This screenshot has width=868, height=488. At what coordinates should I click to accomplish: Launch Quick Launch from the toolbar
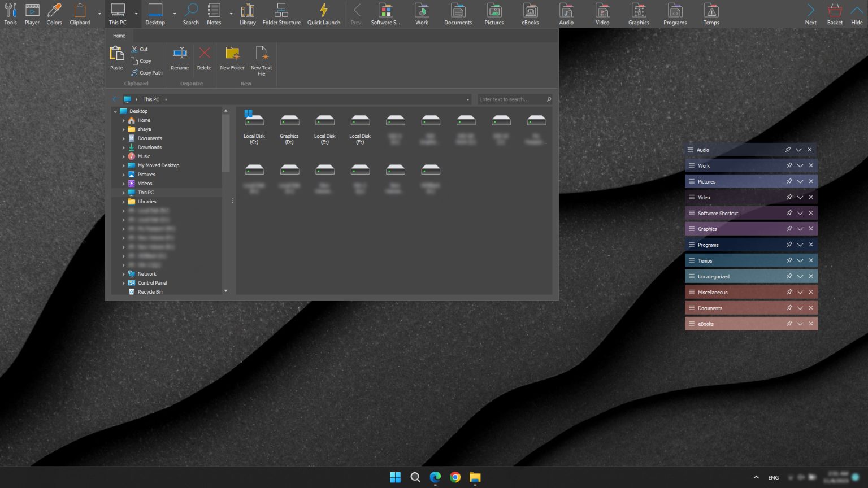pos(323,11)
